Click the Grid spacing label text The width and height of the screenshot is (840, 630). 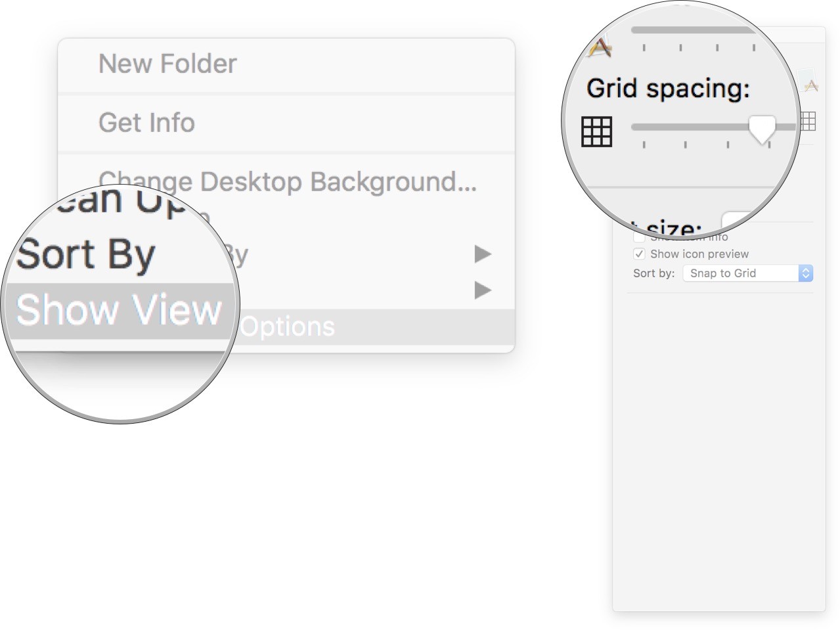pyautogui.click(x=667, y=89)
